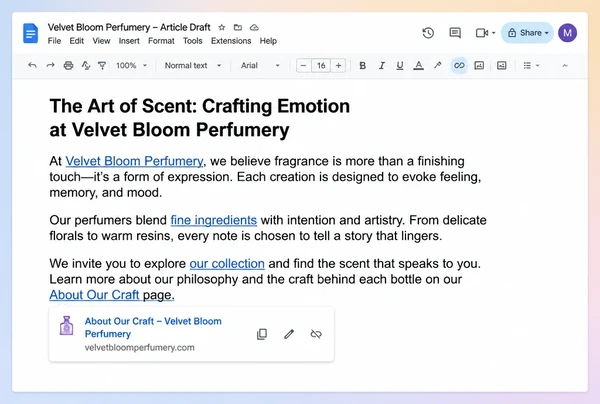This screenshot has width=600, height=404.
Task: Collapse the toolbar with the caret icon
Action: [x=565, y=65]
